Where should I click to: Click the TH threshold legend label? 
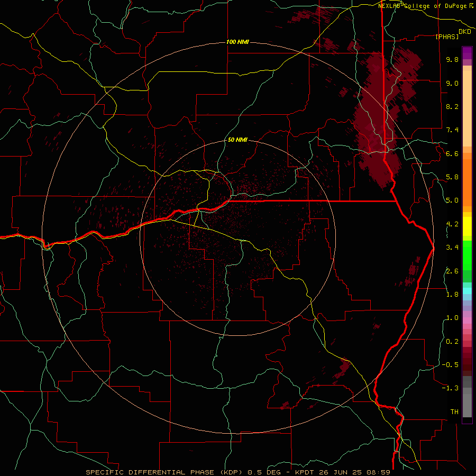click(x=454, y=412)
